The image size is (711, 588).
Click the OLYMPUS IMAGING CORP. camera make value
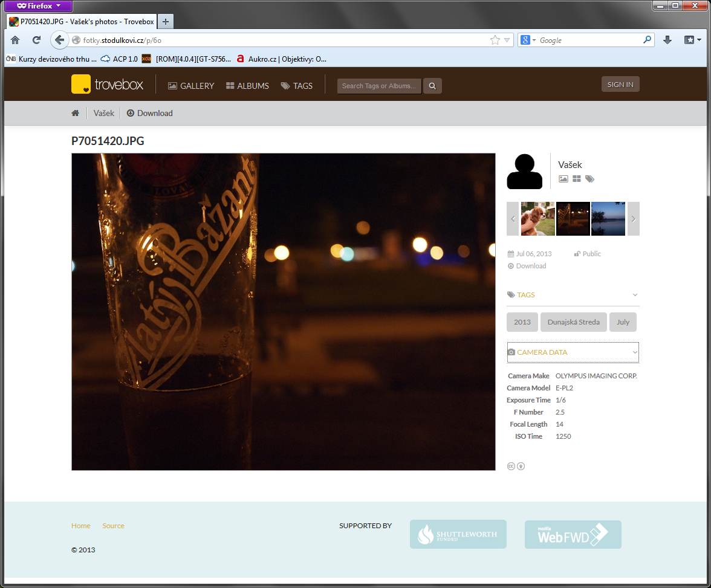(596, 376)
